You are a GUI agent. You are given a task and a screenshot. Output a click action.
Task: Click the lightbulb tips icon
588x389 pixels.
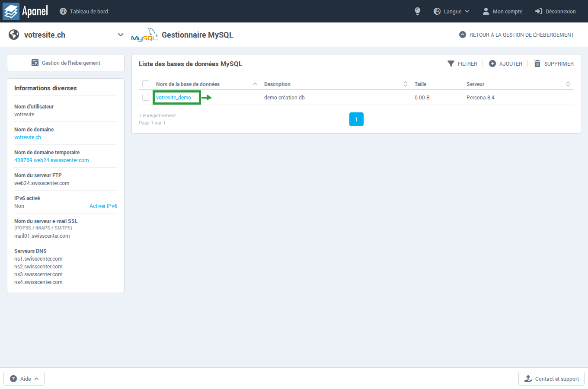(x=417, y=11)
